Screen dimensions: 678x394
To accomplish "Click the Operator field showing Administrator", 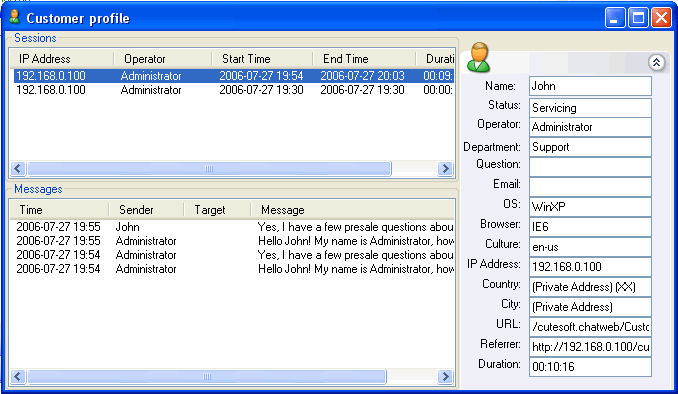I will (590, 127).
